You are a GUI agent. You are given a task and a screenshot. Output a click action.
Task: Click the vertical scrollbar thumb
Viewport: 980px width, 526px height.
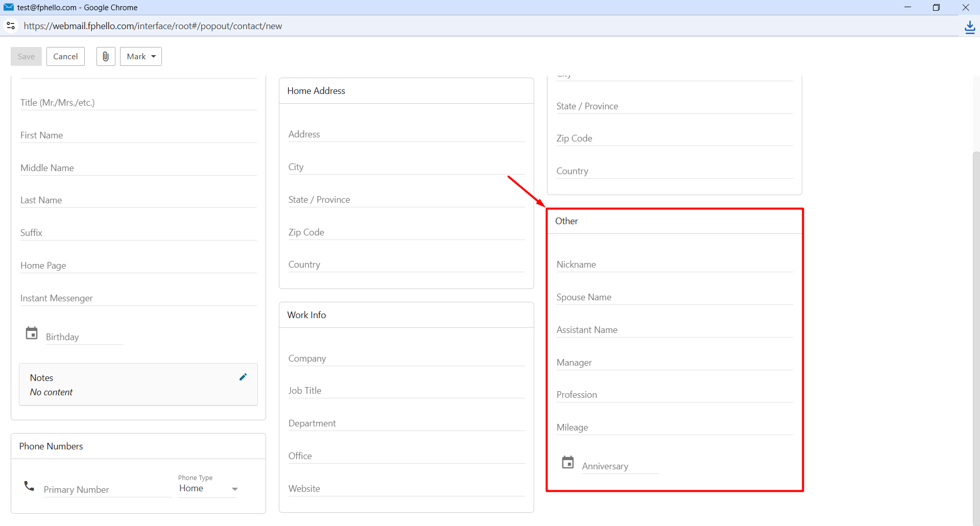tap(976, 337)
